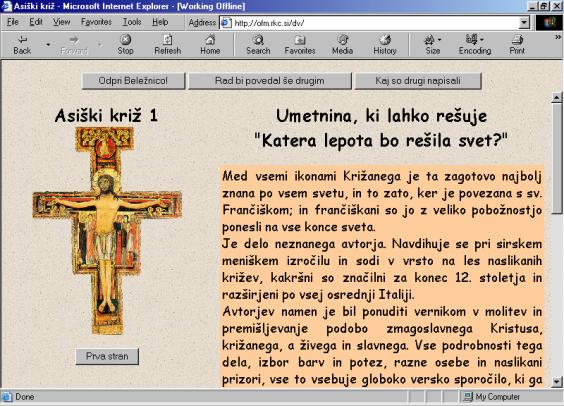This screenshot has height=406, width=564.
Task: Go to Home page icon
Action: point(210,45)
